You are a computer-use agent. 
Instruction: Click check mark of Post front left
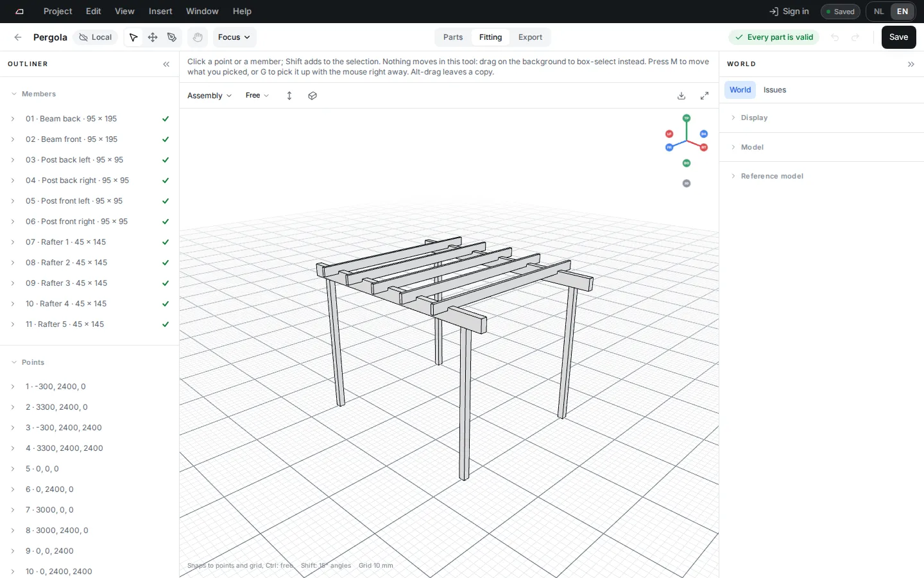pyautogui.click(x=166, y=201)
